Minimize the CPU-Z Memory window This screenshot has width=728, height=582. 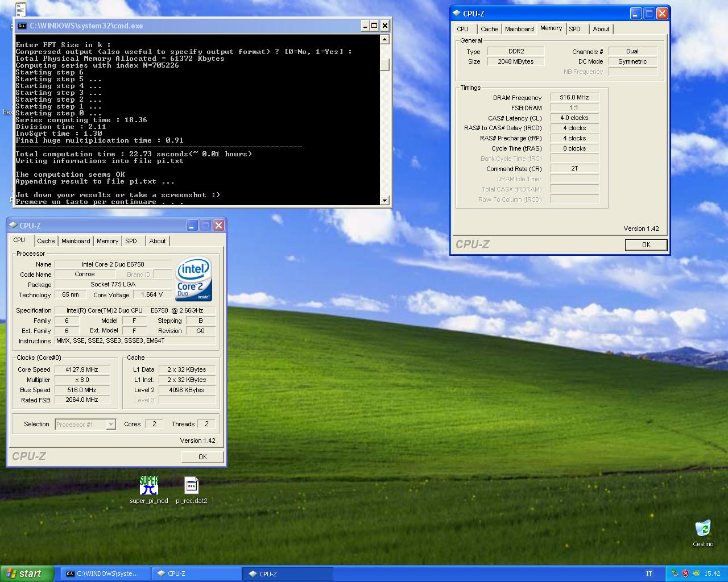(636, 13)
